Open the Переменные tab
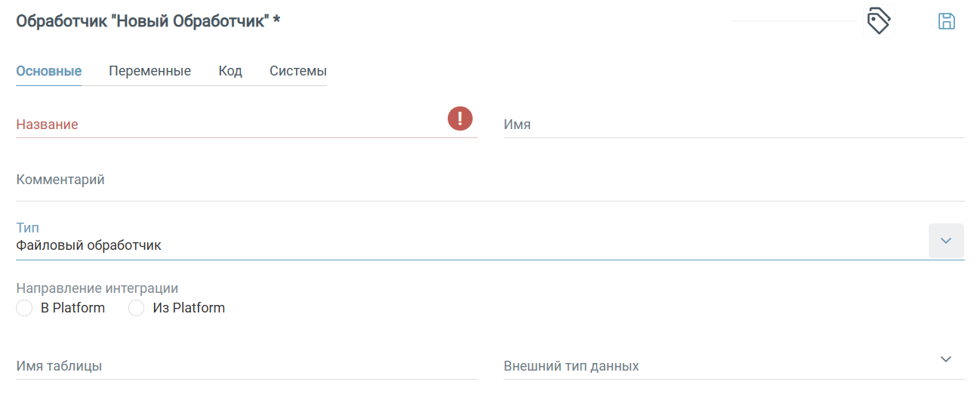 pyautogui.click(x=149, y=72)
